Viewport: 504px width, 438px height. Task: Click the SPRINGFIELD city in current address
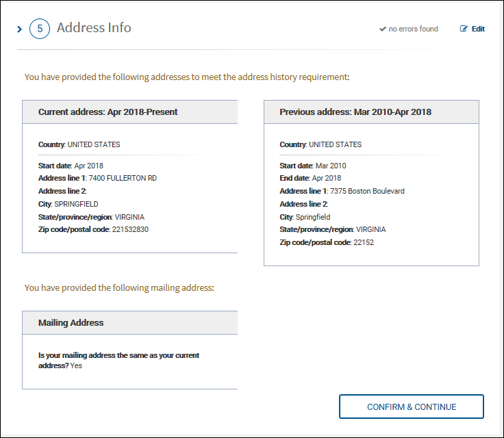pos(76,204)
